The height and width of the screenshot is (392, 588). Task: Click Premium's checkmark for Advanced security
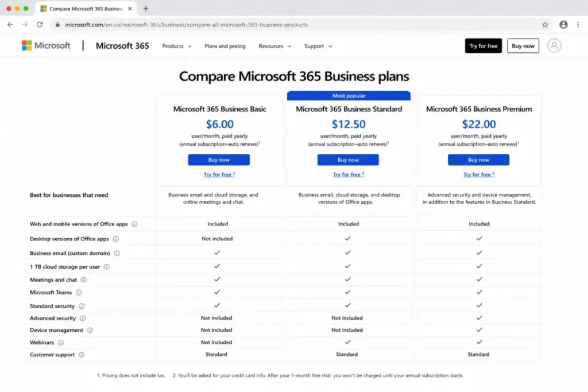tap(479, 318)
